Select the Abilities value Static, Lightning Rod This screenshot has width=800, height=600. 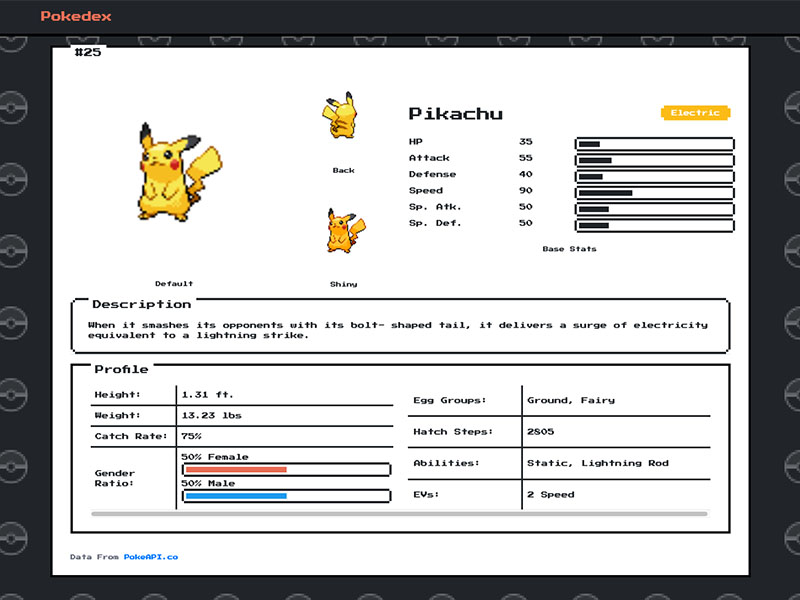pos(597,463)
